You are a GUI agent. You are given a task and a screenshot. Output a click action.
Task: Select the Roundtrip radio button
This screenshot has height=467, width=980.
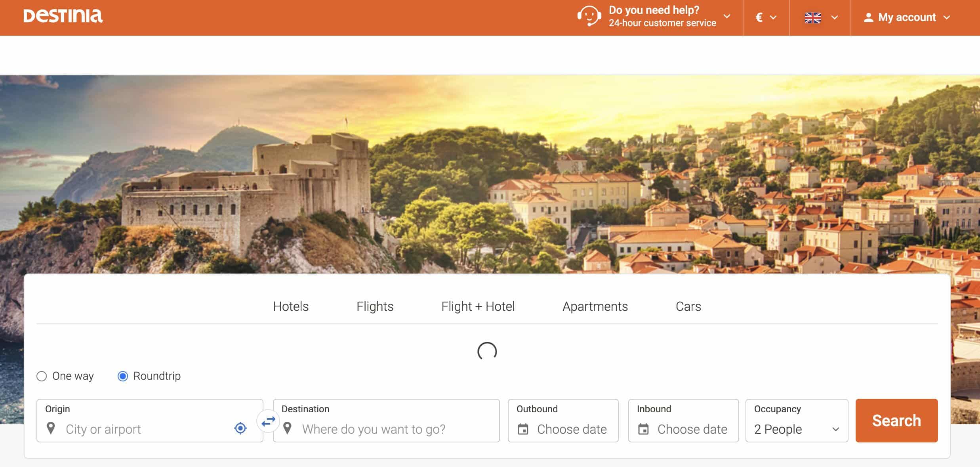[x=122, y=376]
